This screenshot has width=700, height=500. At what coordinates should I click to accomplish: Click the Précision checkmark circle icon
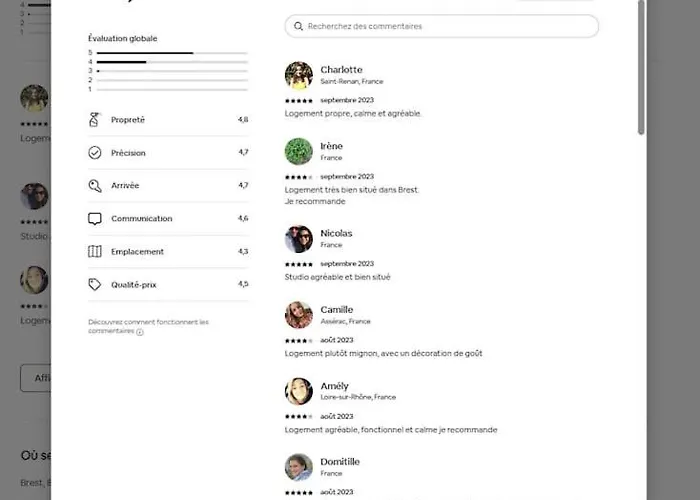(95, 153)
